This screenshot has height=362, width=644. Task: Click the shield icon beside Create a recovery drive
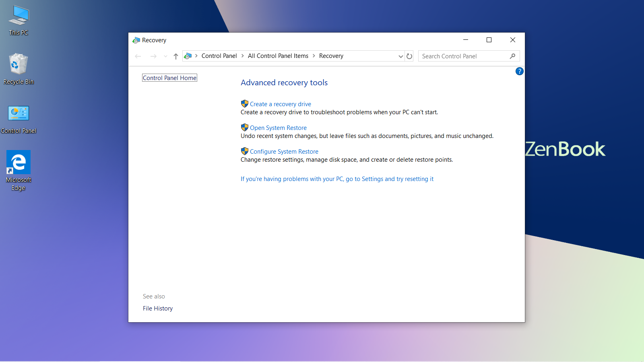tap(245, 104)
